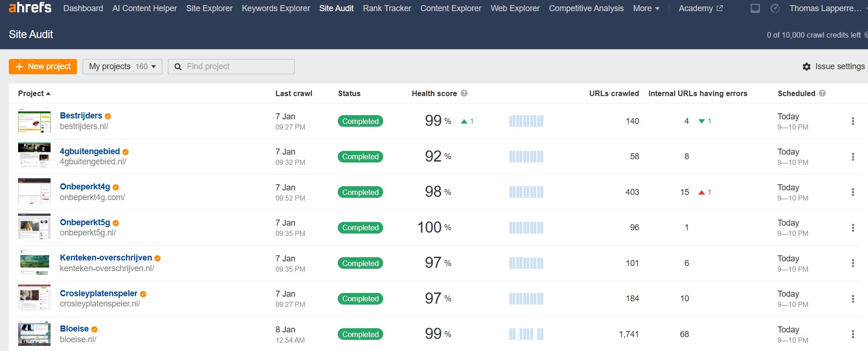Open AI Content Helper

click(144, 8)
